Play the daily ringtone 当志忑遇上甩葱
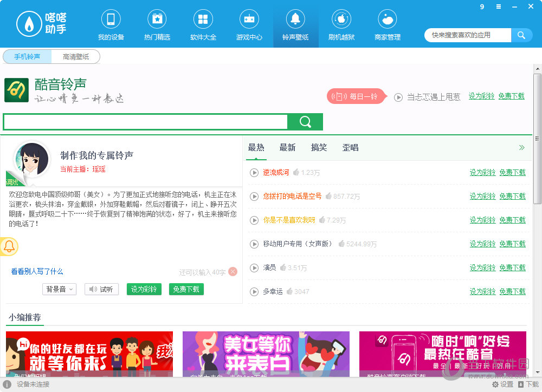This screenshot has height=392, width=542. tap(398, 97)
